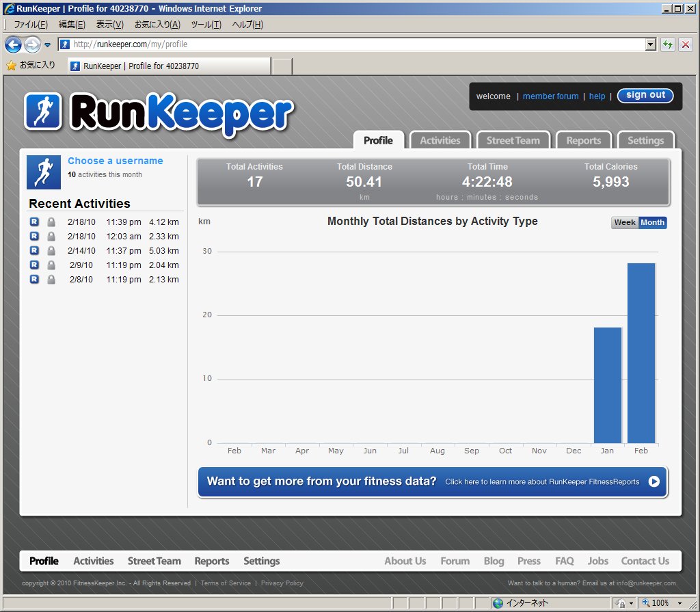Click the profile avatar runner image
The image size is (700, 612).
(43, 172)
